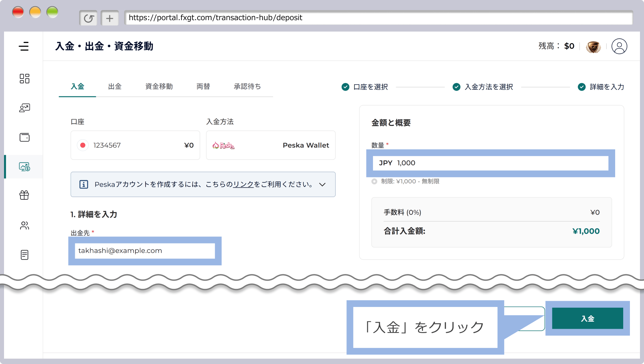Click the browser reload icon
Viewport: 644px width, 364px height.
[89, 18]
